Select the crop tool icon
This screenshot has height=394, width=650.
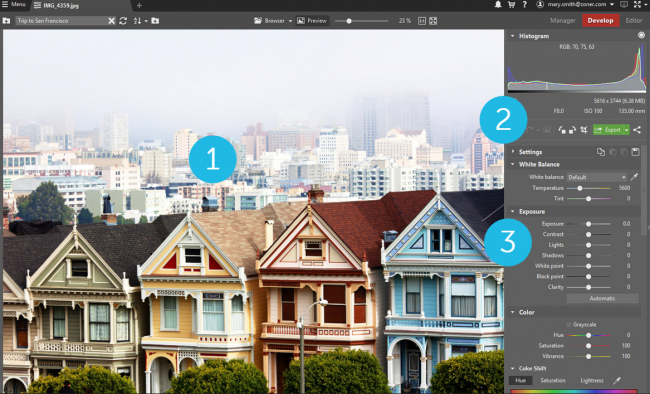click(x=584, y=130)
